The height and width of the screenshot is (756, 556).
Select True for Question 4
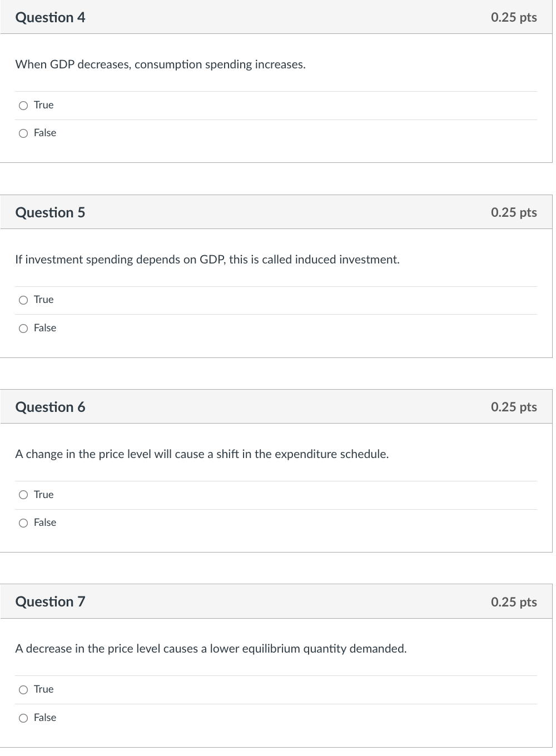(23, 106)
